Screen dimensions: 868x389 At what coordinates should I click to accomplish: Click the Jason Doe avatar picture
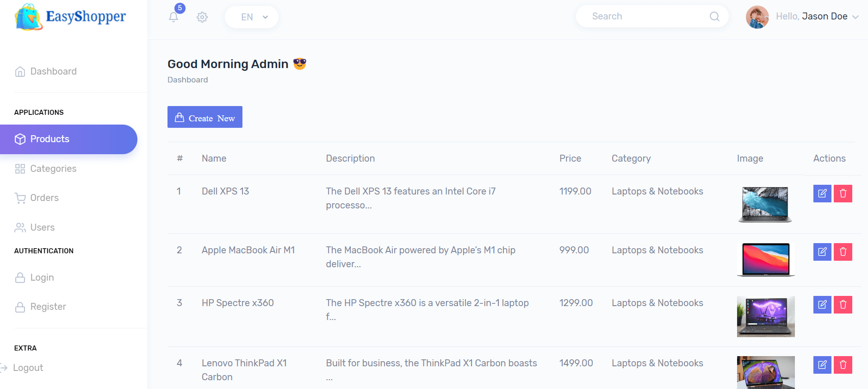[x=757, y=17]
